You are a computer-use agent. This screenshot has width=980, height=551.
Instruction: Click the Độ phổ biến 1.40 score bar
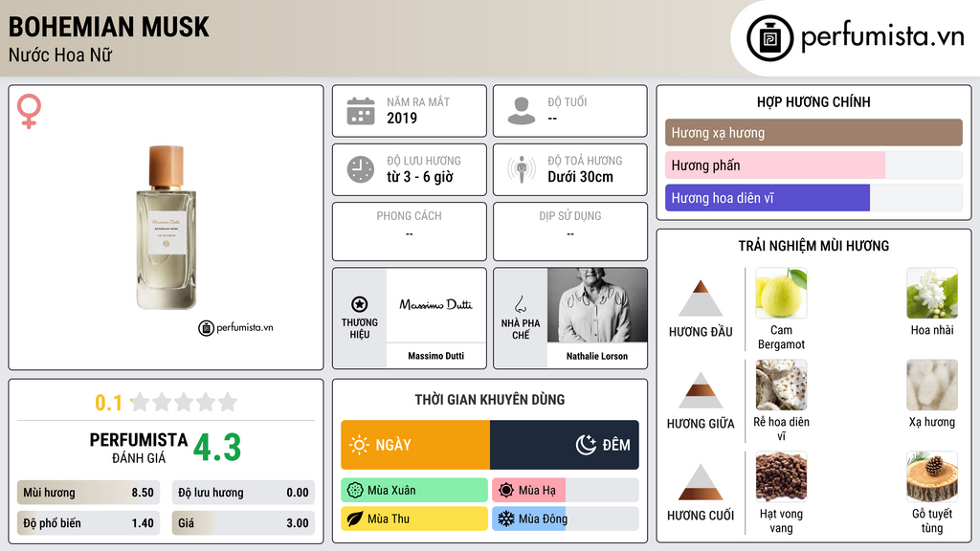click(x=88, y=523)
